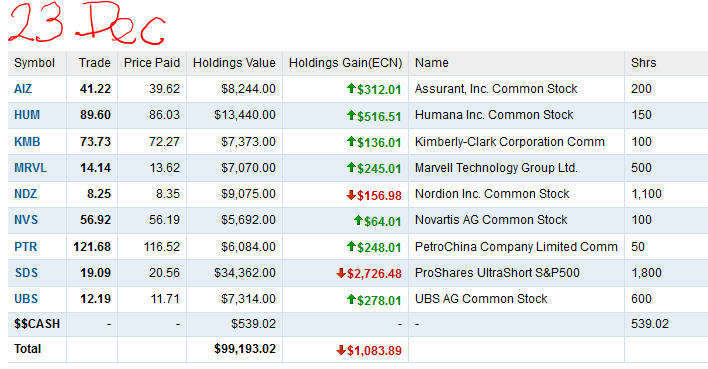Click the red down arrow beside $2,726.48
The image size is (708, 369).
click(341, 273)
